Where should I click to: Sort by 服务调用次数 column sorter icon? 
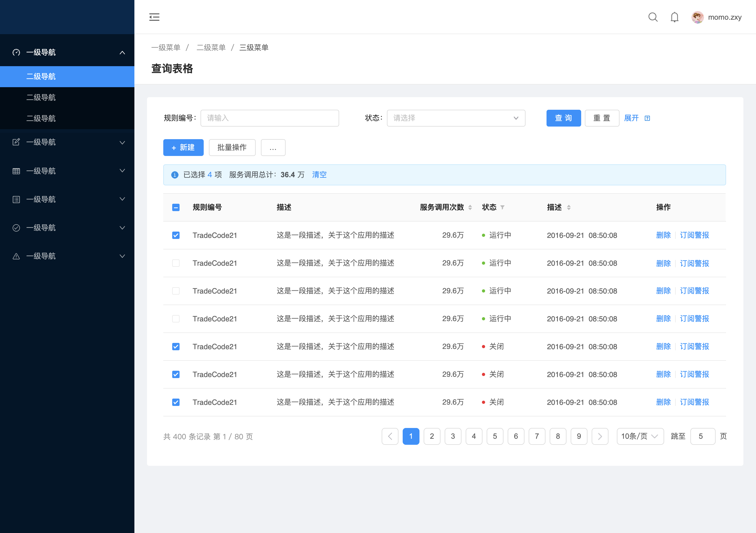click(x=470, y=207)
